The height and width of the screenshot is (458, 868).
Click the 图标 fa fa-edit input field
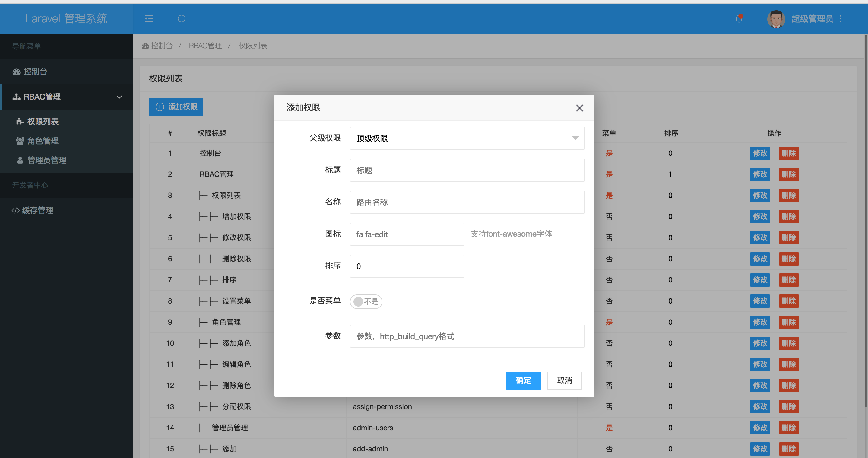click(x=407, y=234)
